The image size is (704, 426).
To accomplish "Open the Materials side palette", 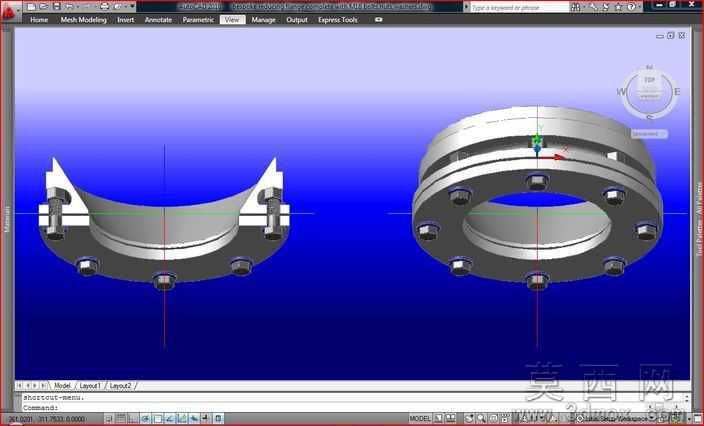I will 7,220.
